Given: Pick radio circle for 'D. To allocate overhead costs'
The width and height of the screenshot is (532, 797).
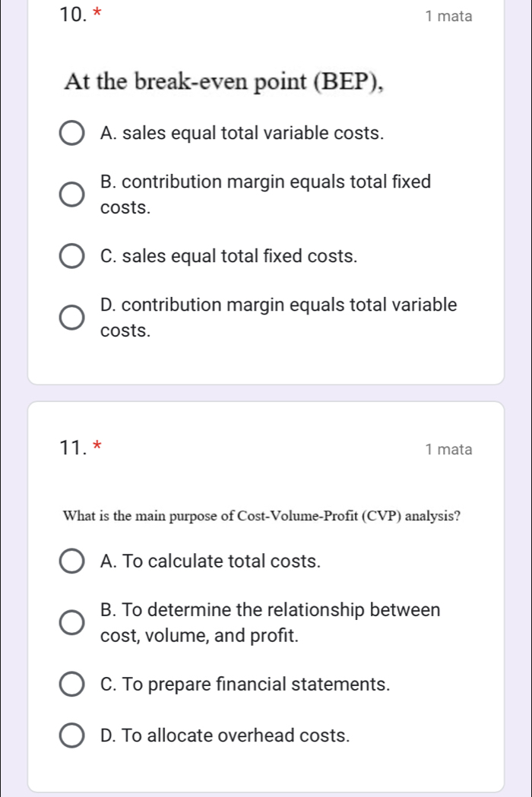Looking at the screenshot, I should [71, 735].
